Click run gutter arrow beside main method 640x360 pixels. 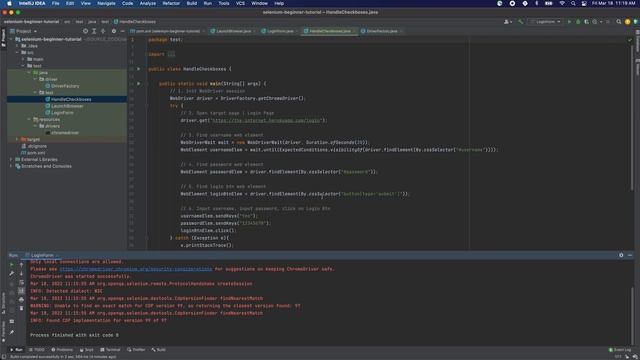click(138, 84)
